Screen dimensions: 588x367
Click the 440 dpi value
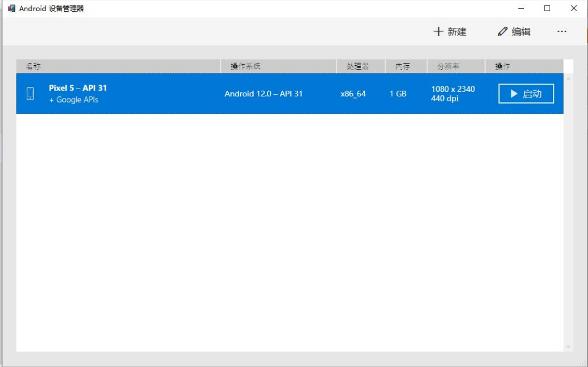point(444,99)
